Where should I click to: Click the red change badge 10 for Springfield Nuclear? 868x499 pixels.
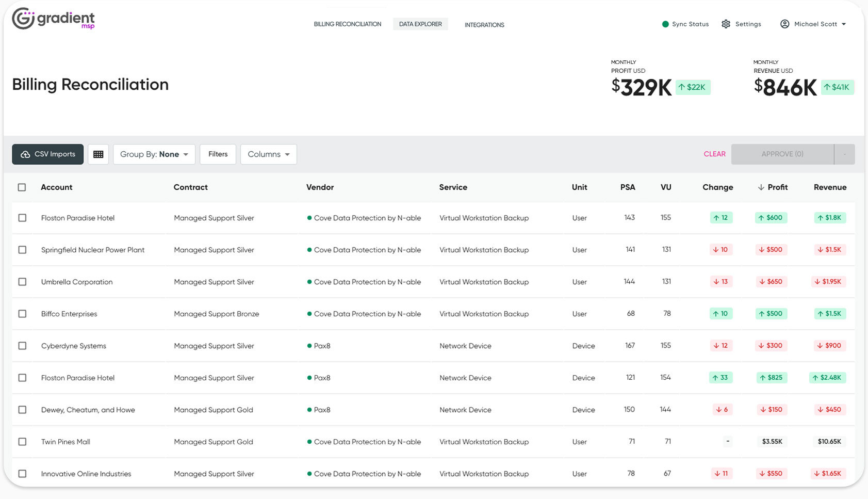pyautogui.click(x=721, y=250)
